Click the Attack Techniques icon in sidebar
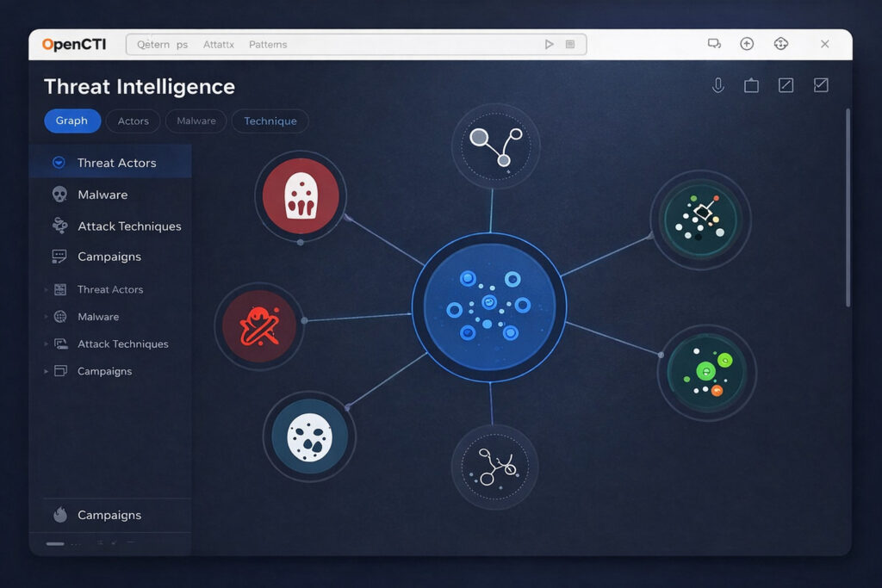Image resolution: width=882 pixels, height=588 pixels. [59, 226]
